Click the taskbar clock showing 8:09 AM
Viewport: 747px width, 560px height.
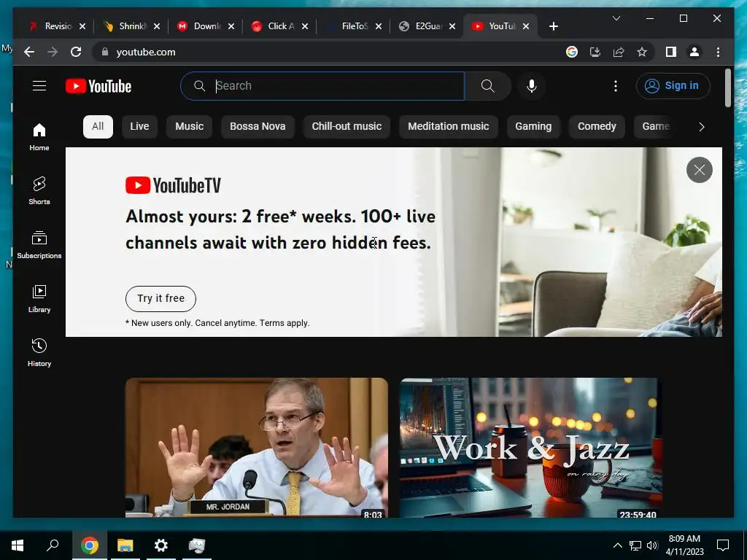[684, 545]
